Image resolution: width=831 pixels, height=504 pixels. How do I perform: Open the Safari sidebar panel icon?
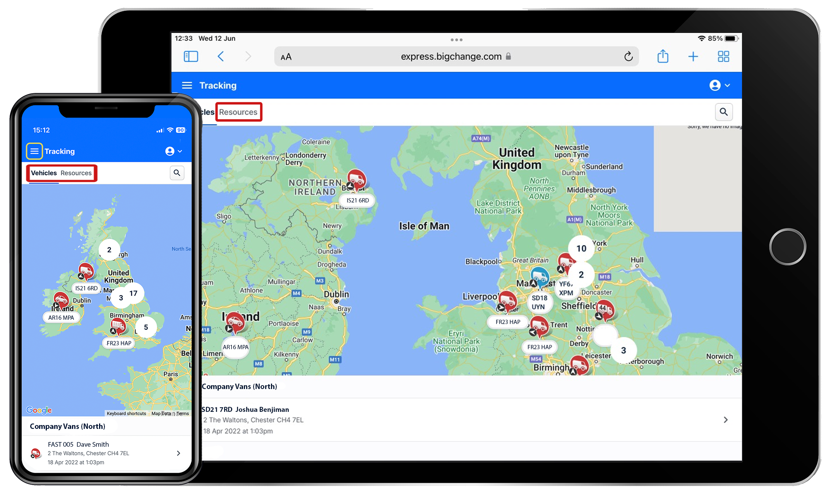(x=191, y=57)
